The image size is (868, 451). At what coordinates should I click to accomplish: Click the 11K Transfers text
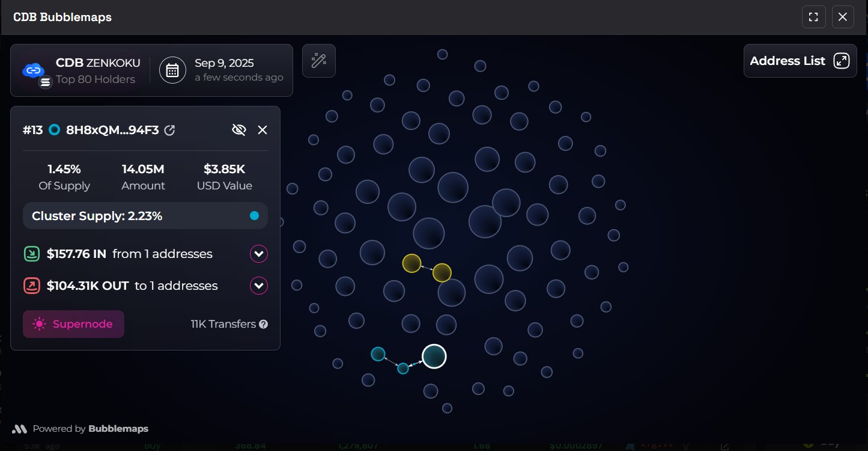tap(223, 324)
